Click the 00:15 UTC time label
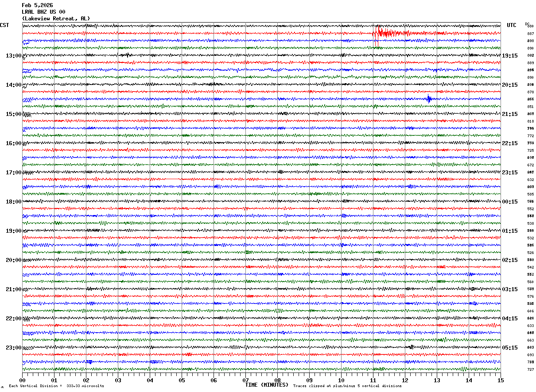The height and width of the screenshot is (392, 536). (510, 202)
